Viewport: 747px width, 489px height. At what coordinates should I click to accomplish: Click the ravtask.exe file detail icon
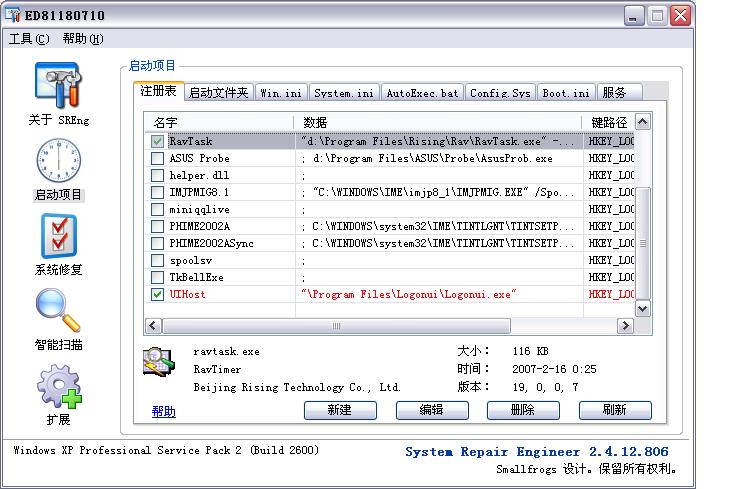pyautogui.click(x=160, y=363)
